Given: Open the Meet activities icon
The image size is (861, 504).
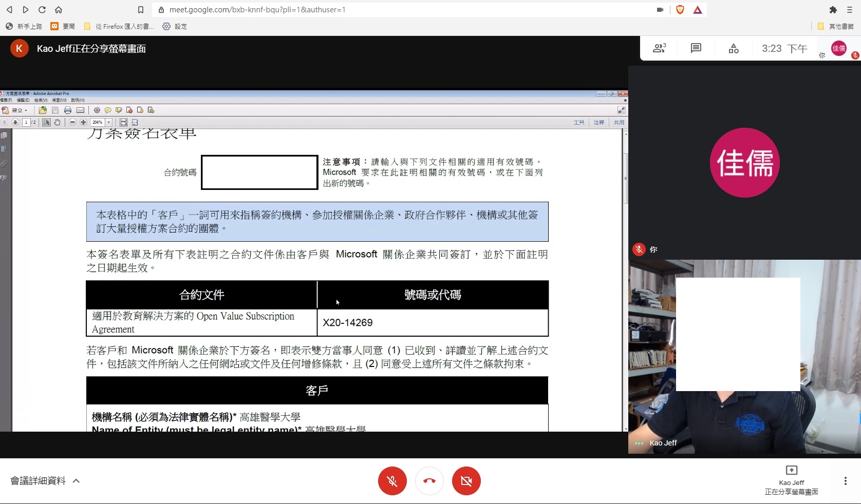Looking at the screenshot, I should pyautogui.click(x=734, y=48).
